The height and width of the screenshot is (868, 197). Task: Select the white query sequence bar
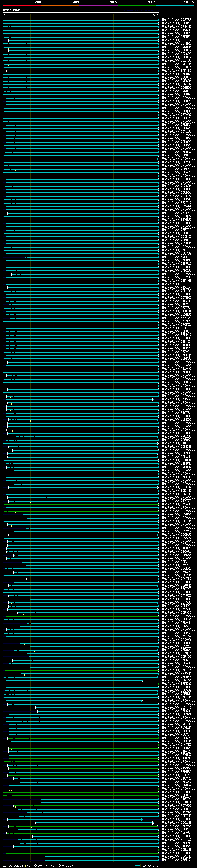[x=81, y=12]
